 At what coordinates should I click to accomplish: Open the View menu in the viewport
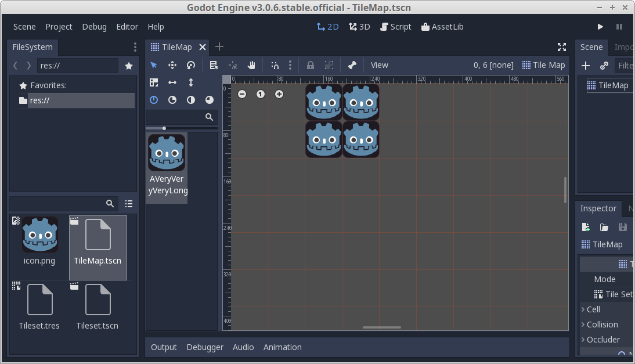(379, 65)
